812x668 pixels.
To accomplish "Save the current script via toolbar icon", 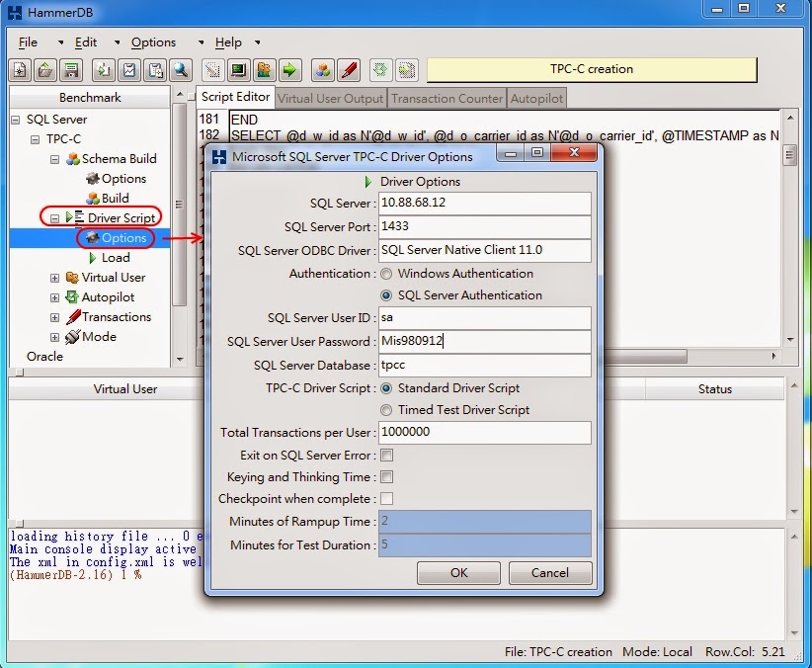I will pyautogui.click(x=69, y=69).
